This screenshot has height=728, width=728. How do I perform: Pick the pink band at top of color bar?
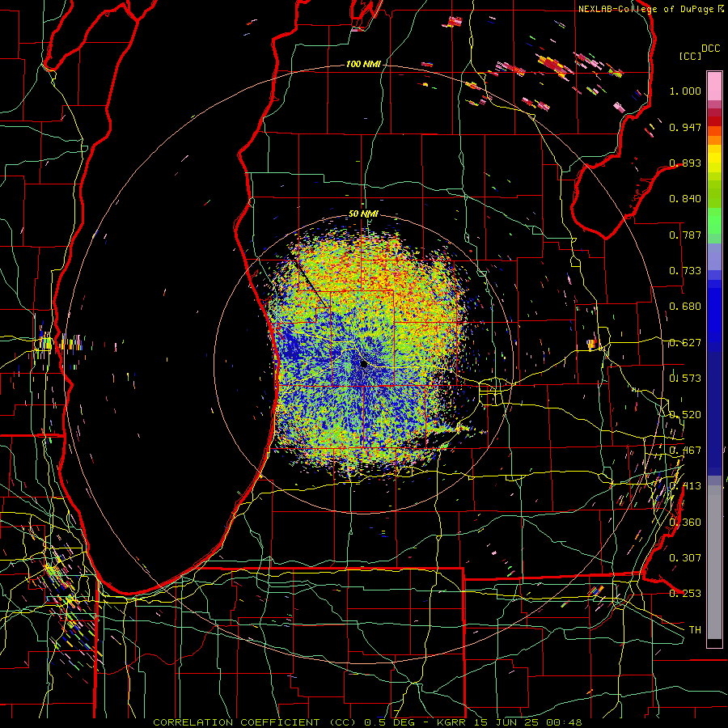coord(714,86)
